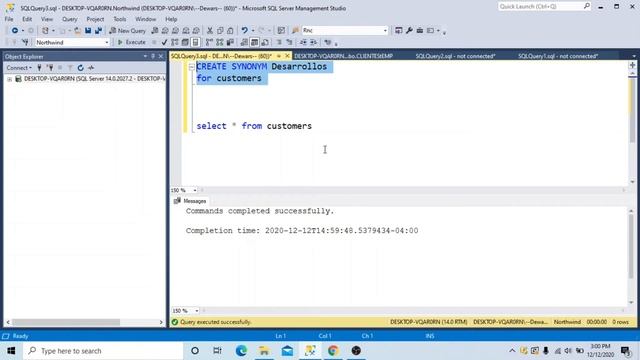Click the Activity Monitor icon in Object Explorer
640x360 pixels.
tap(91, 68)
